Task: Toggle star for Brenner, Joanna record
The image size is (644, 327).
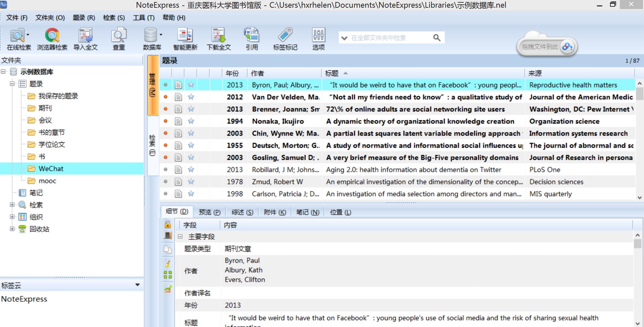Action: point(191,109)
